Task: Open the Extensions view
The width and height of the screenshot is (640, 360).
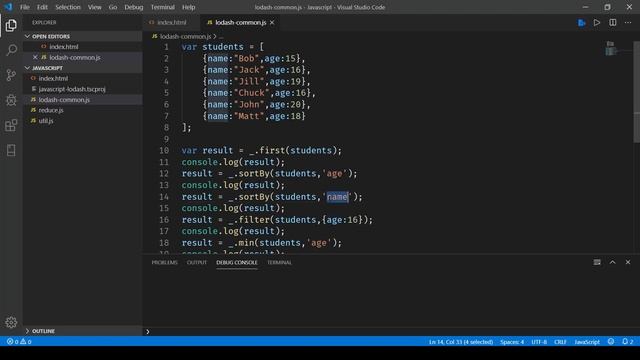Action: tap(11, 125)
